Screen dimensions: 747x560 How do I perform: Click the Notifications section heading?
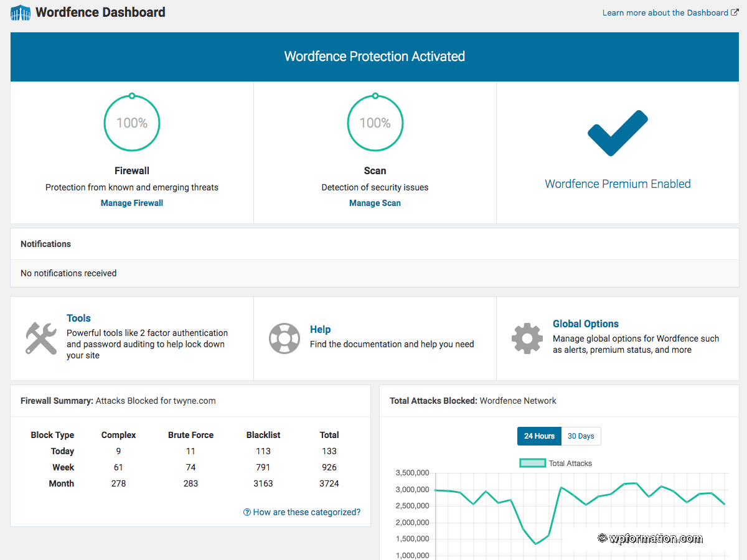click(45, 244)
